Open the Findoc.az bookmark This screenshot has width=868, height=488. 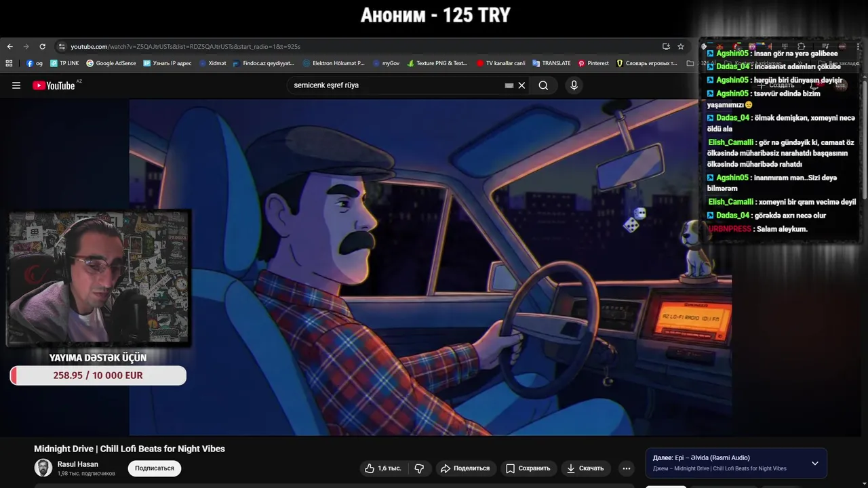(x=263, y=63)
